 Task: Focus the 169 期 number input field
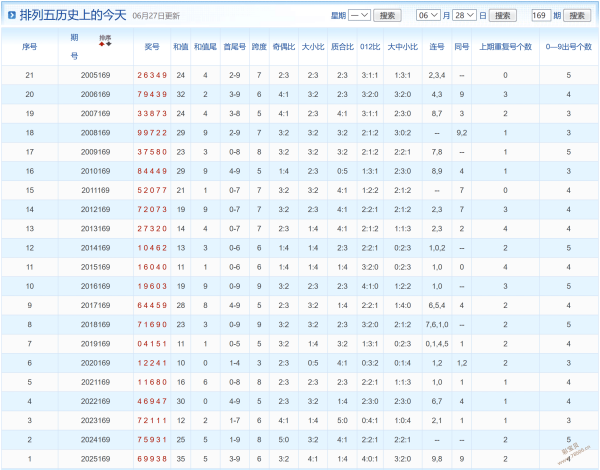(541, 15)
